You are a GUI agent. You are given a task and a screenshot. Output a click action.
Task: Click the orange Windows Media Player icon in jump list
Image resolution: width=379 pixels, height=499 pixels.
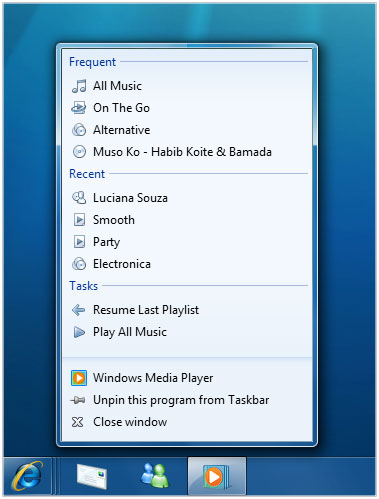(79, 378)
